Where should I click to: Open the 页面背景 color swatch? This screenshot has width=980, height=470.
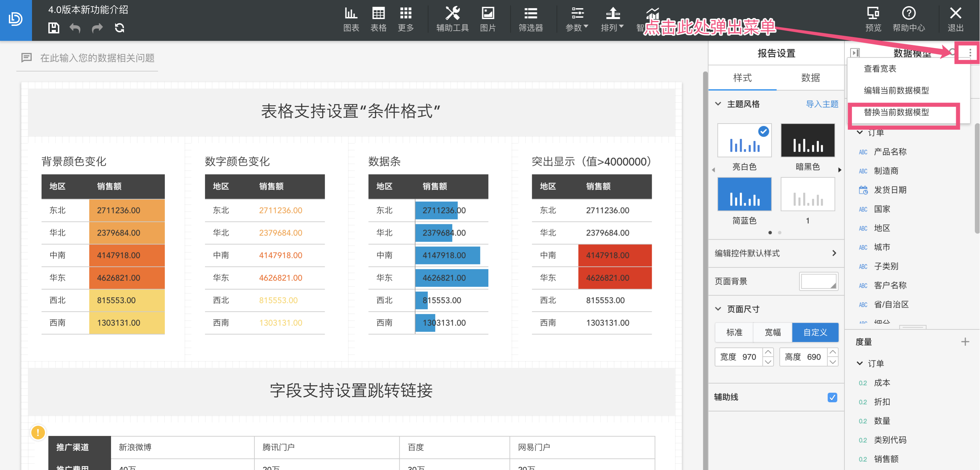tap(818, 281)
